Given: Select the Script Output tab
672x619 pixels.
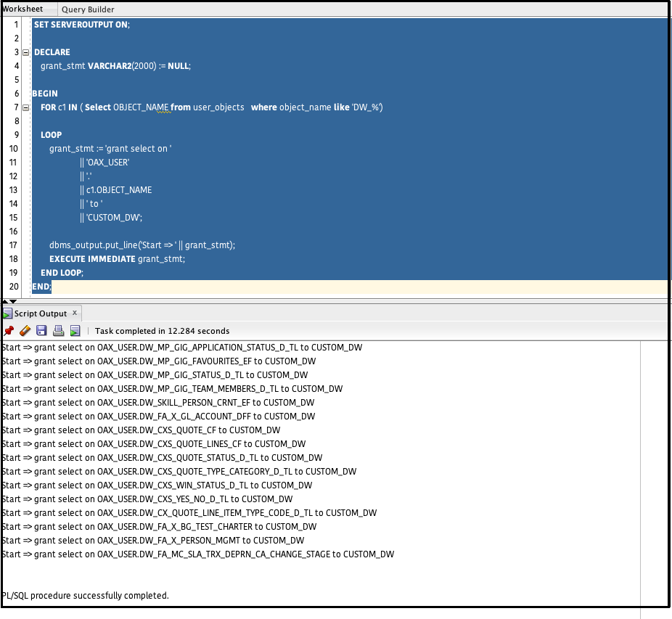Looking at the screenshot, I should (x=41, y=313).
